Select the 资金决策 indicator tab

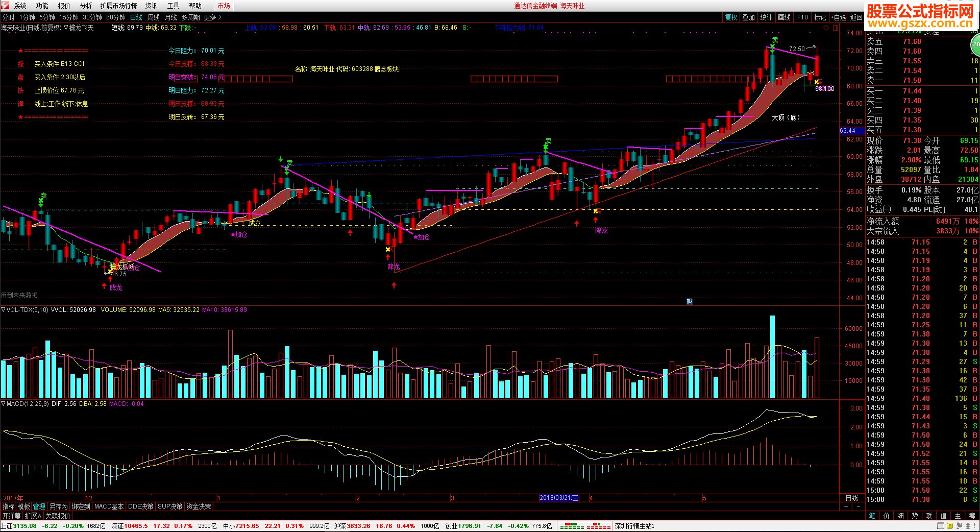pyautogui.click(x=199, y=506)
